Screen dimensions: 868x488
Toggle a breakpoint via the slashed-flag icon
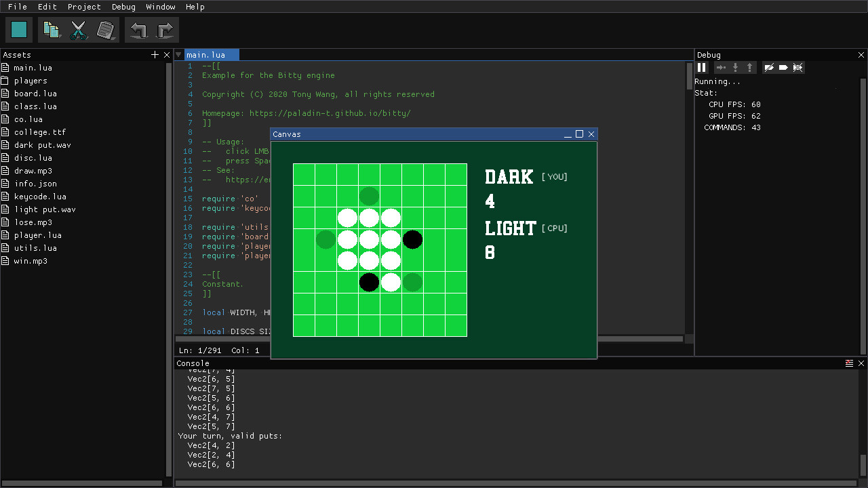(770, 67)
